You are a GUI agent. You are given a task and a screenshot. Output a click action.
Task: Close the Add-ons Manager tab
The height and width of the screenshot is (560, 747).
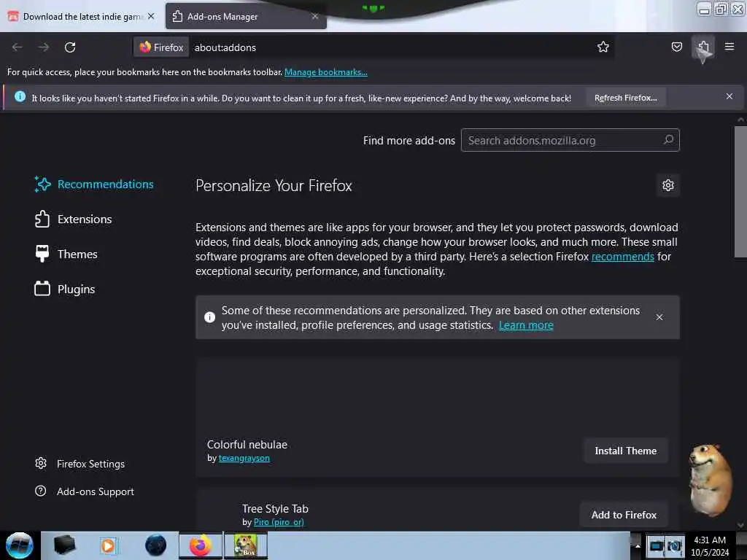click(315, 16)
